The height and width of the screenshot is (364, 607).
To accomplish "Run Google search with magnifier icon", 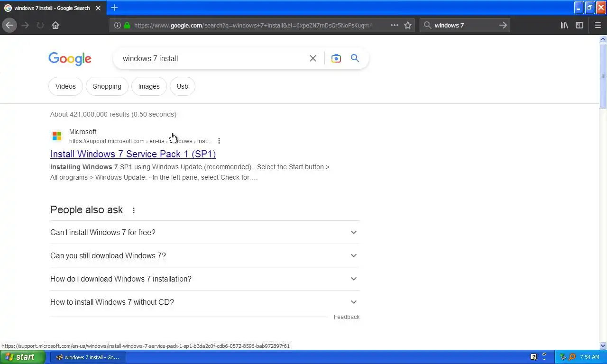I will pos(355,58).
